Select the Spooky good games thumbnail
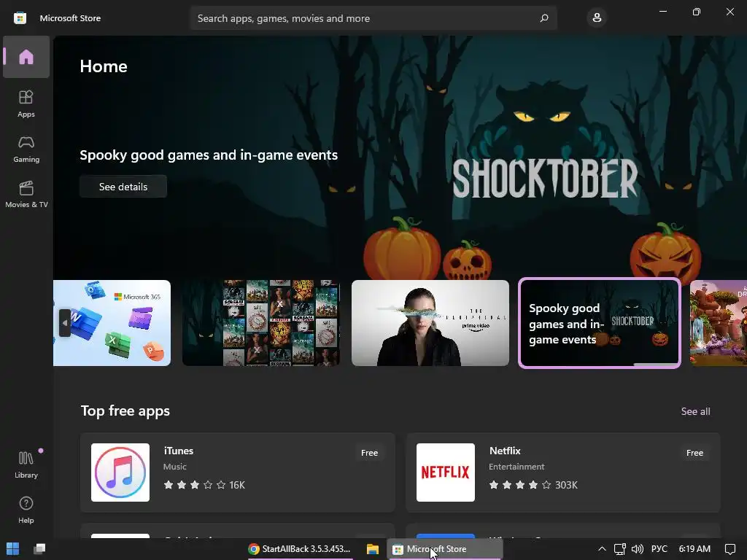 tap(600, 323)
